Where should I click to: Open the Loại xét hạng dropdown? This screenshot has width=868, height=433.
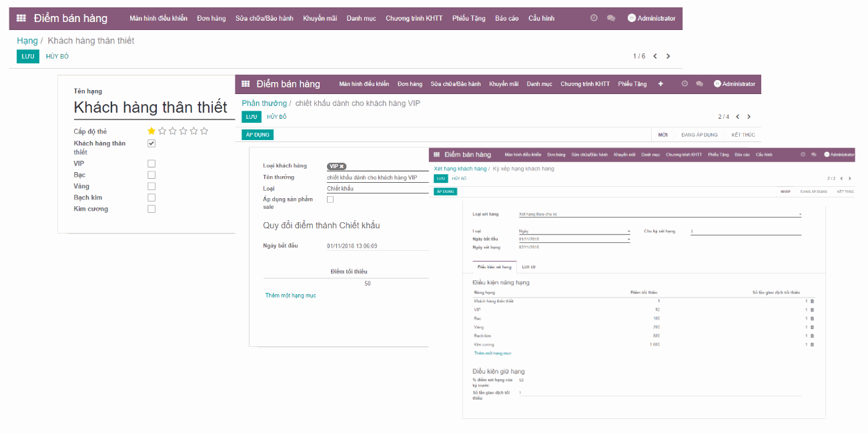click(x=799, y=213)
